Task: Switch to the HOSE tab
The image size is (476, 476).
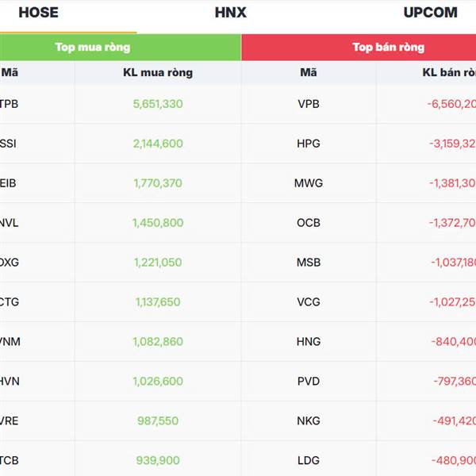Action: 38,13
